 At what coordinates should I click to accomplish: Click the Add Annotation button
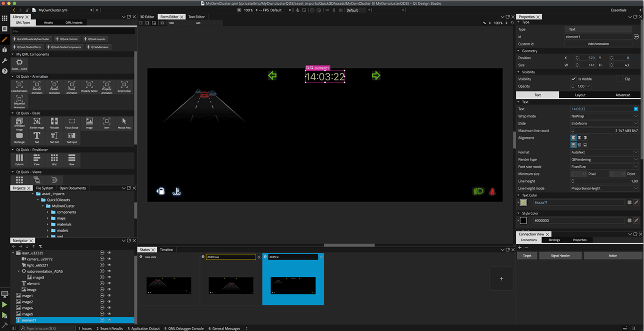tap(598, 44)
